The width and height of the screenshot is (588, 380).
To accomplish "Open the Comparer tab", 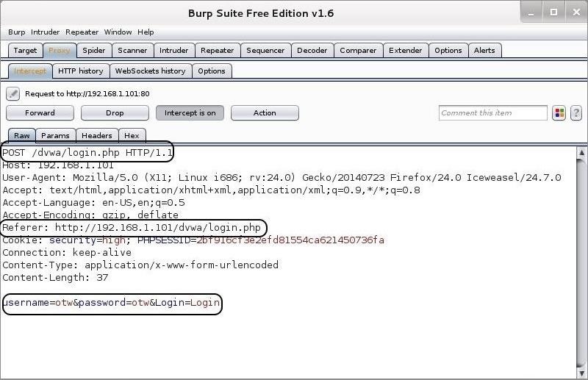I will coord(358,50).
